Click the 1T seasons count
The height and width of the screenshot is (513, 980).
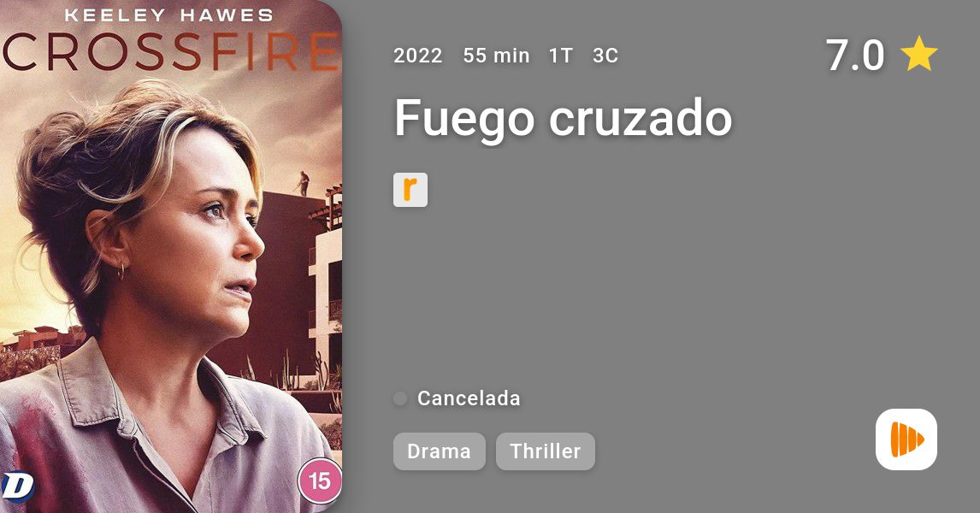click(561, 56)
